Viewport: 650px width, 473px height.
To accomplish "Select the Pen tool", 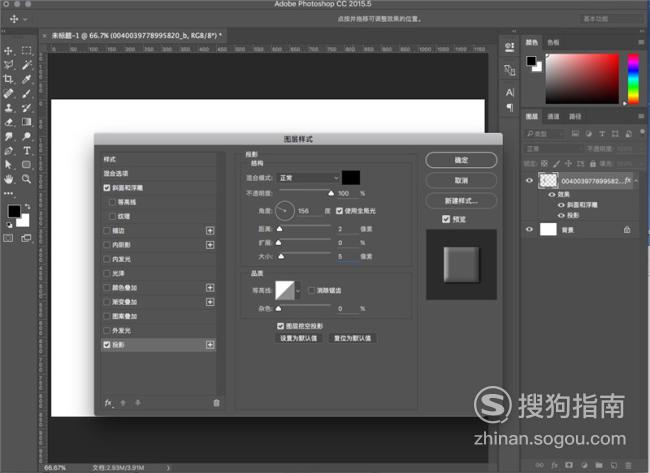I will [x=8, y=151].
